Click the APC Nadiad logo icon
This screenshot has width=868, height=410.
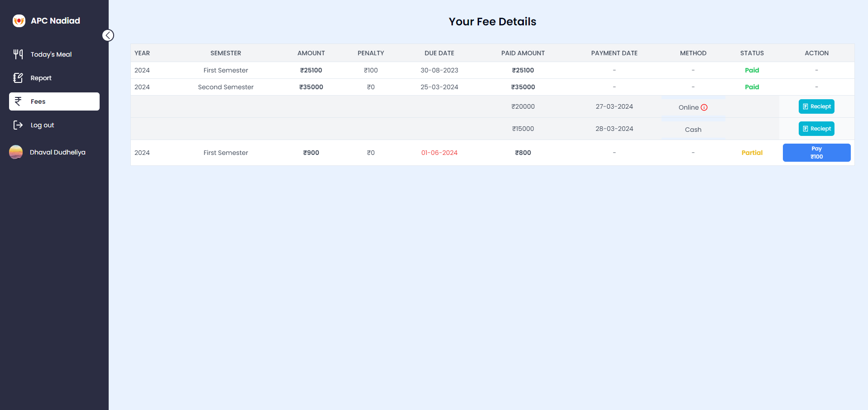pos(19,21)
